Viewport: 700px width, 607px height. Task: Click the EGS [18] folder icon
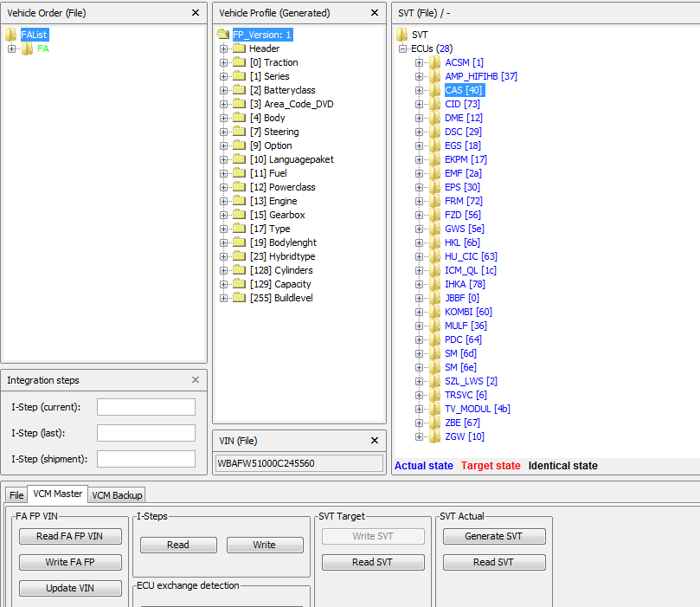click(435, 145)
